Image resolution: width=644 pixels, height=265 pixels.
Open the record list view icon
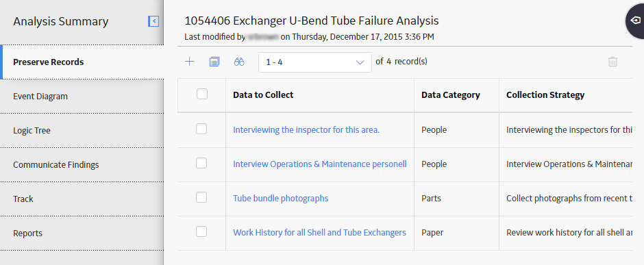(x=214, y=62)
